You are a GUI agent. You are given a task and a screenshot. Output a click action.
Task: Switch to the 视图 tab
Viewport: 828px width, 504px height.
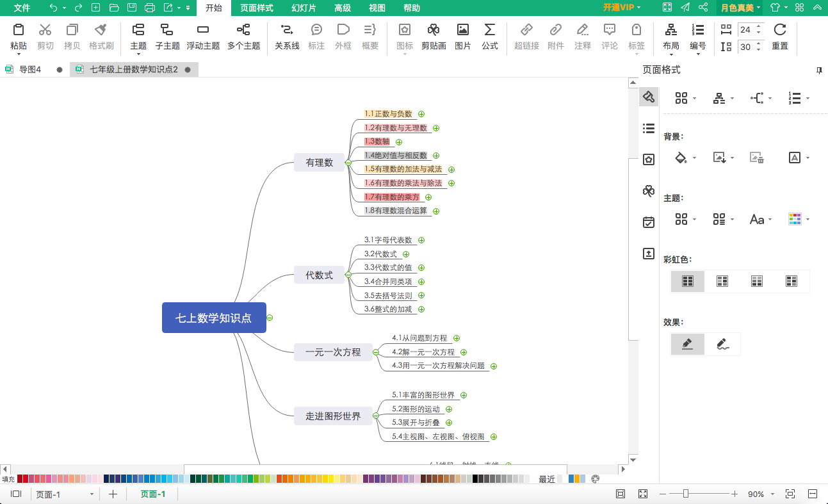click(x=377, y=8)
